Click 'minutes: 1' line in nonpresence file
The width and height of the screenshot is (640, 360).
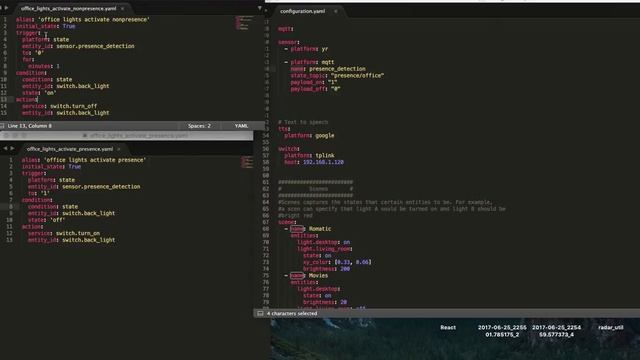point(44,66)
